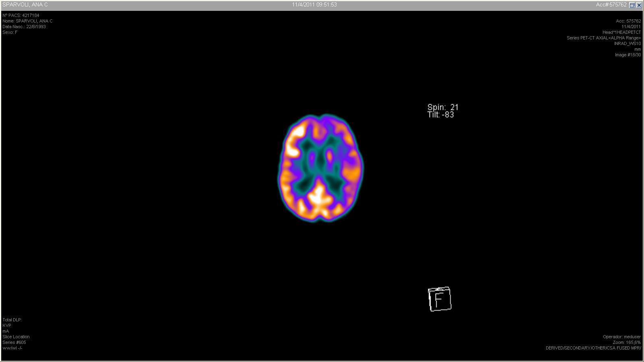
Task: Restore the viewer window using title bar button
Action: click(632, 5)
